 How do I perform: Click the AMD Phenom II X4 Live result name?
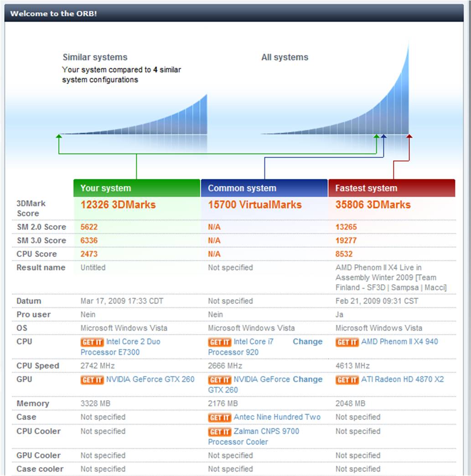pyautogui.click(x=391, y=277)
